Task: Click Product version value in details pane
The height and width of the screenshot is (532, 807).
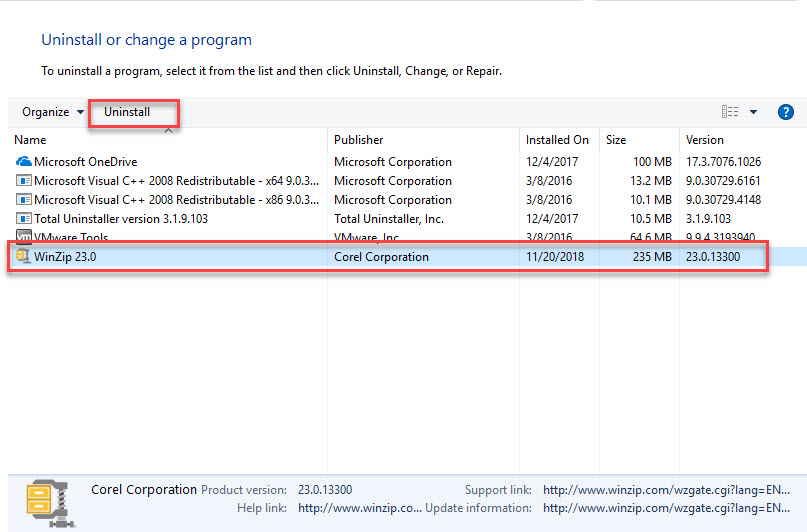Action: (x=325, y=490)
